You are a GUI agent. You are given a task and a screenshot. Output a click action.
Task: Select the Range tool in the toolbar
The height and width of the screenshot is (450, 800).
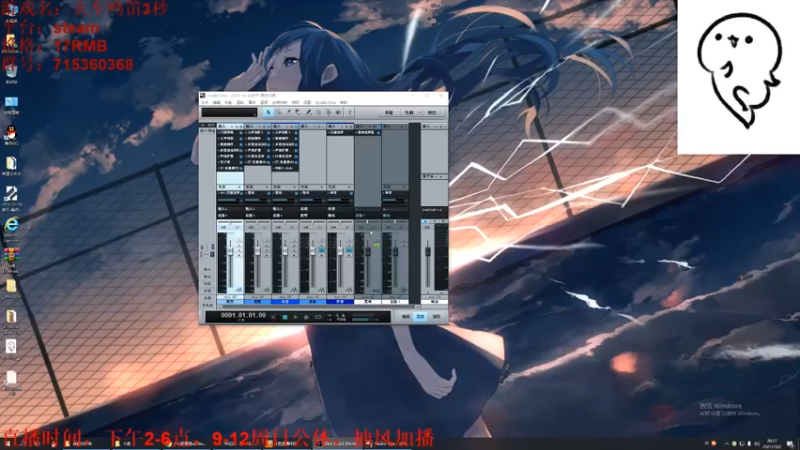pos(279,112)
